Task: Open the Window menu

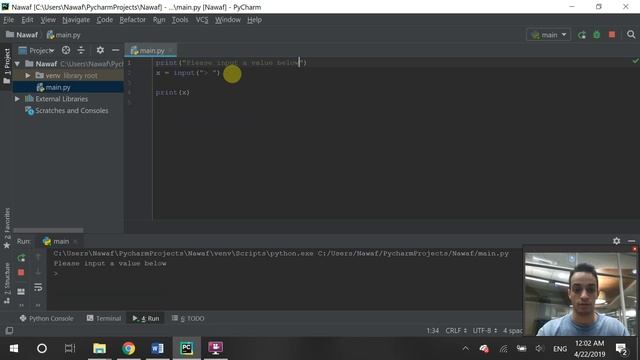Action: [228, 20]
